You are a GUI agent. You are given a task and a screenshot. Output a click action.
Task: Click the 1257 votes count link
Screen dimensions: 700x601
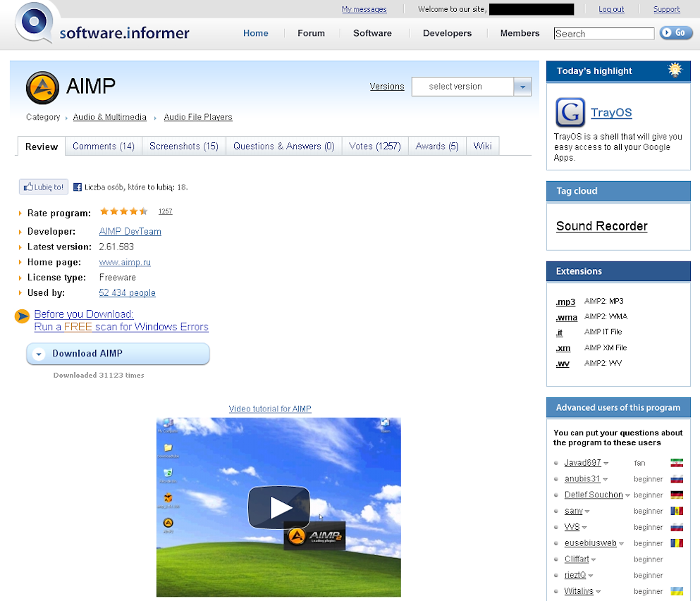[165, 211]
